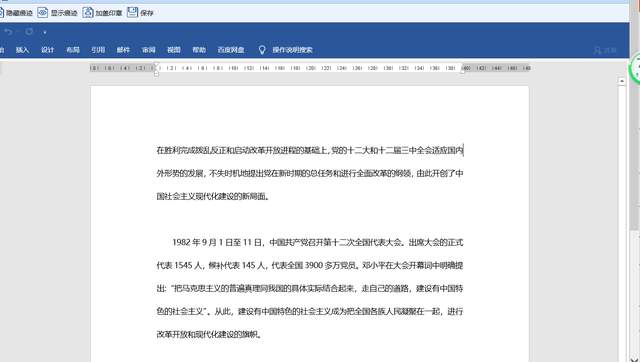Click the redo icon in quick access toolbar
Viewport: 640px width, 362px height.
(29, 32)
